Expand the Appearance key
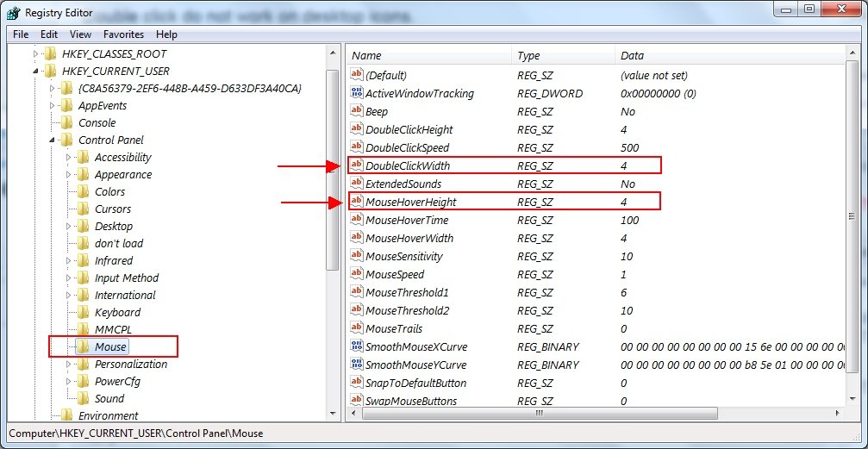This screenshot has height=449, width=868. coord(69,174)
